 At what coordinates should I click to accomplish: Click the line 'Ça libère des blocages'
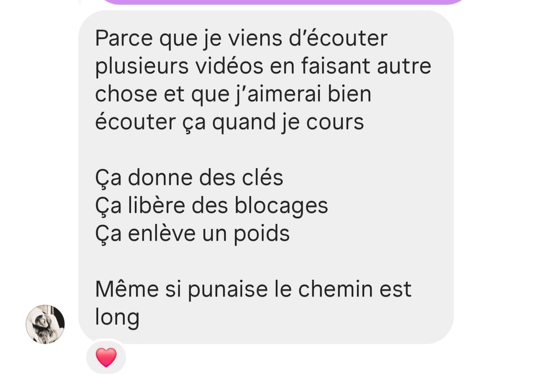point(212,205)
